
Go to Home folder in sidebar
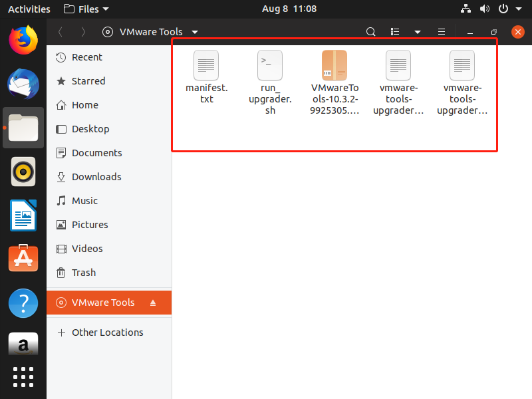coord(109,105)
